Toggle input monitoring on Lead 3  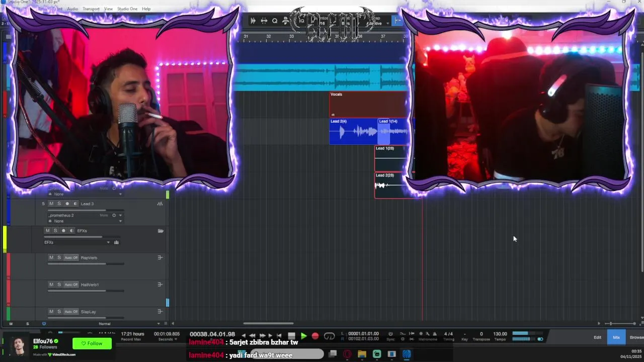tap(75, 204)
